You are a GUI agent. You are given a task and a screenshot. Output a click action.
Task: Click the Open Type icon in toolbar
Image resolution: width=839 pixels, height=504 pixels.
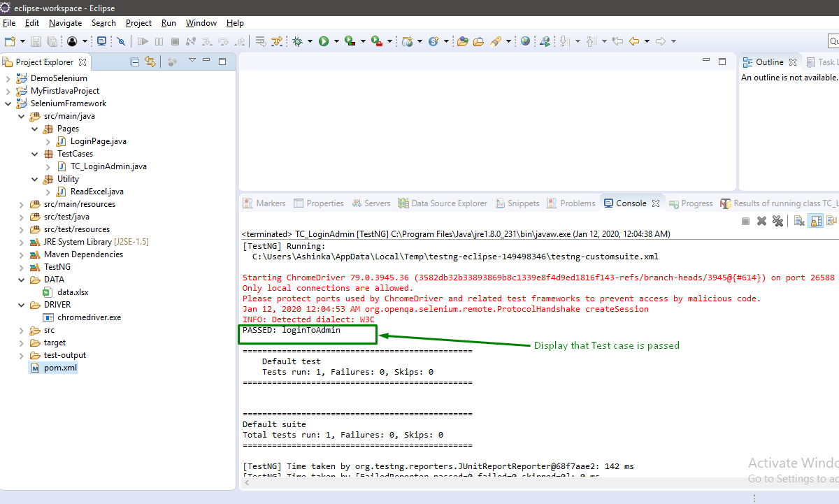(462, 41)
